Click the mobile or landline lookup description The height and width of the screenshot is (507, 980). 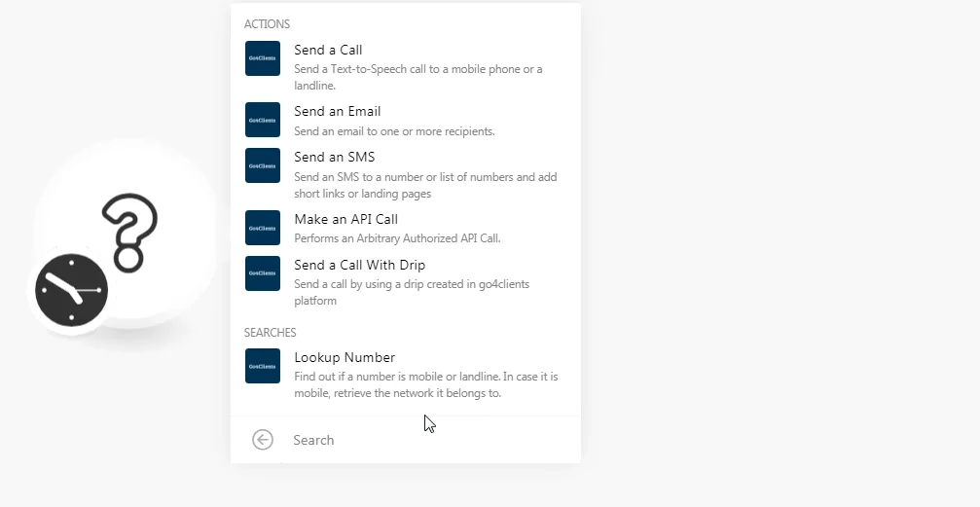tap(425, 384)
